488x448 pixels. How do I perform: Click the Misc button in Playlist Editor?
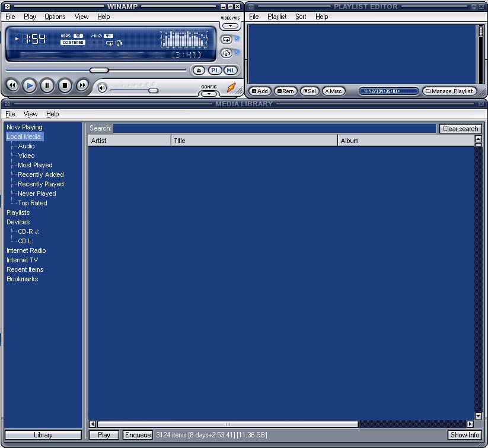click(x=333, y=91)
